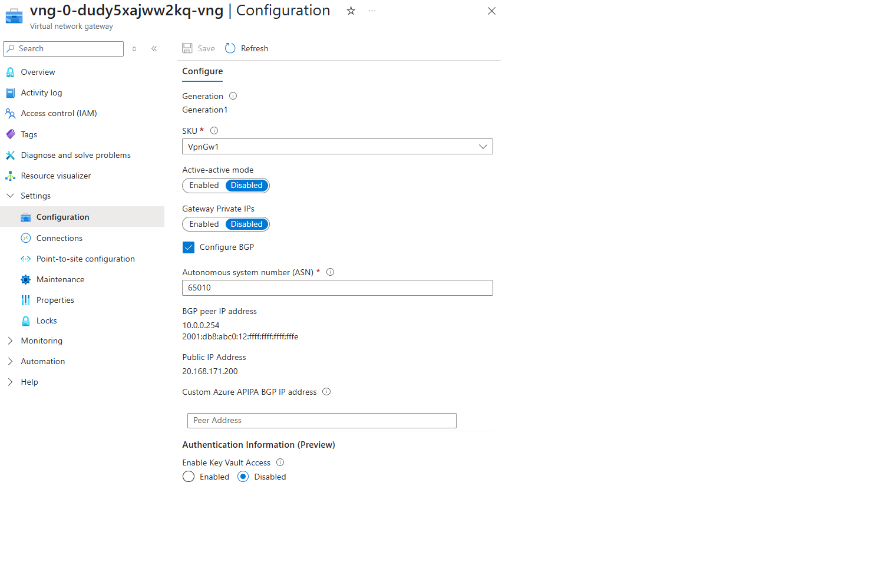Viewport: 882px width, 588px height.
Task: Enable Active-active mode
Action: coord(204,186)
